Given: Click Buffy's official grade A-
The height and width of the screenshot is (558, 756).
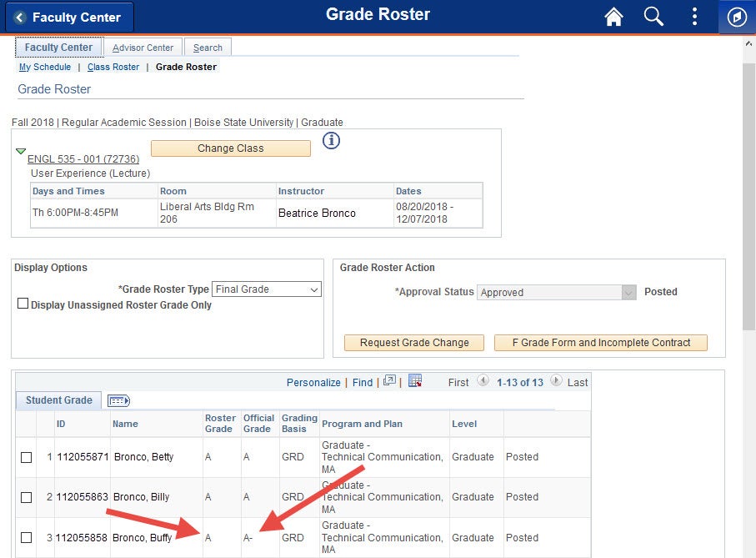Looking at the screenshot, I should tap(248, 538).
